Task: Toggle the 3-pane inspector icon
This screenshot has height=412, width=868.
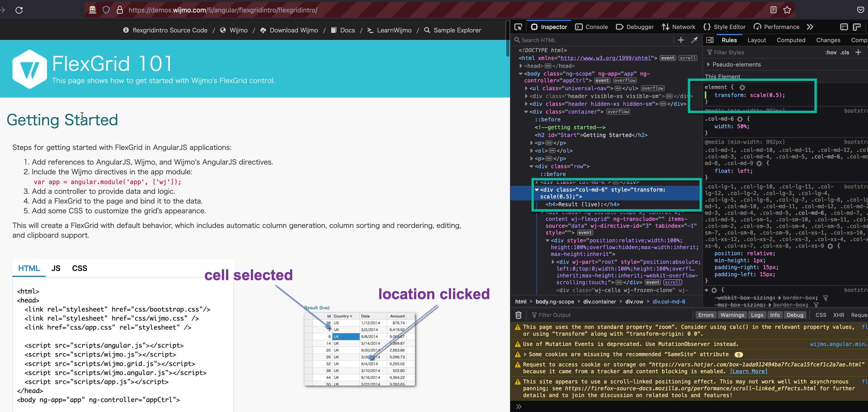Action: 710,40
